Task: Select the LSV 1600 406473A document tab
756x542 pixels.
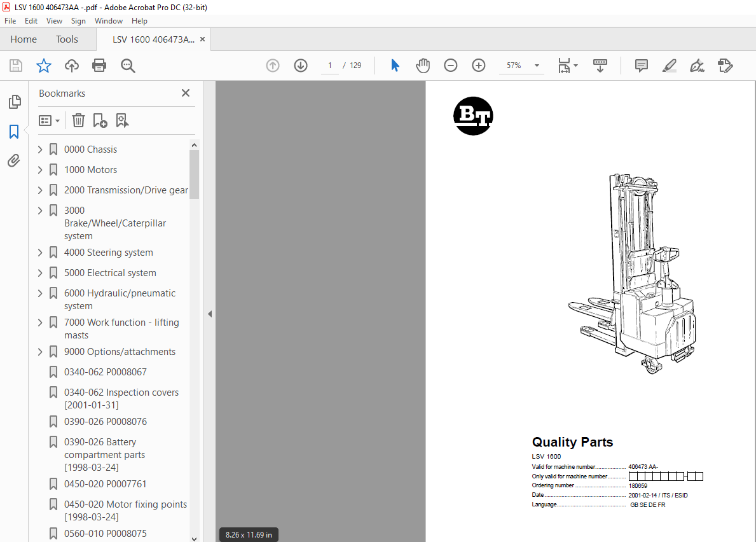Action: tap(153, 39)
